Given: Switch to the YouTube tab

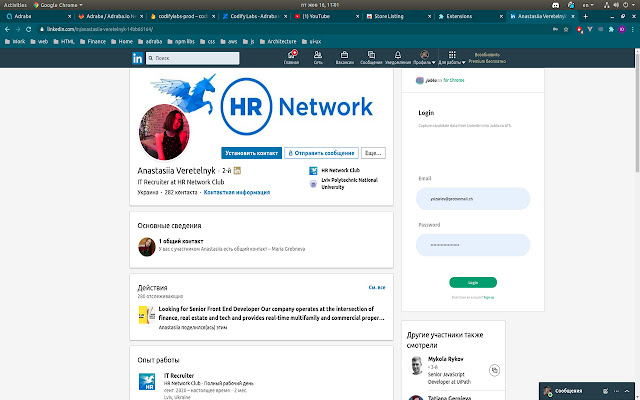Looking at the screenshot, I should 326,16.
